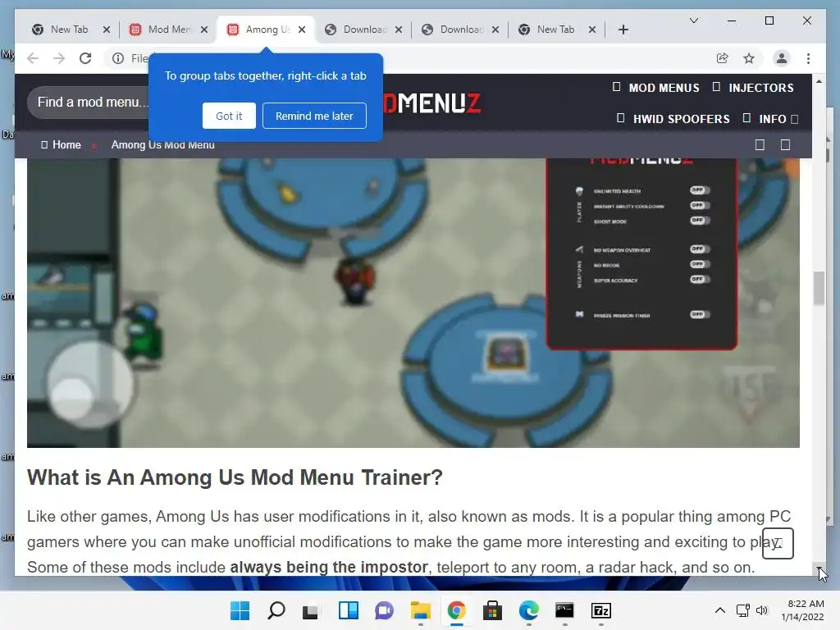Viewport: 840px width, 630px height.
Task: Open the Chrome profile menu
Action: tap(782, 58)
